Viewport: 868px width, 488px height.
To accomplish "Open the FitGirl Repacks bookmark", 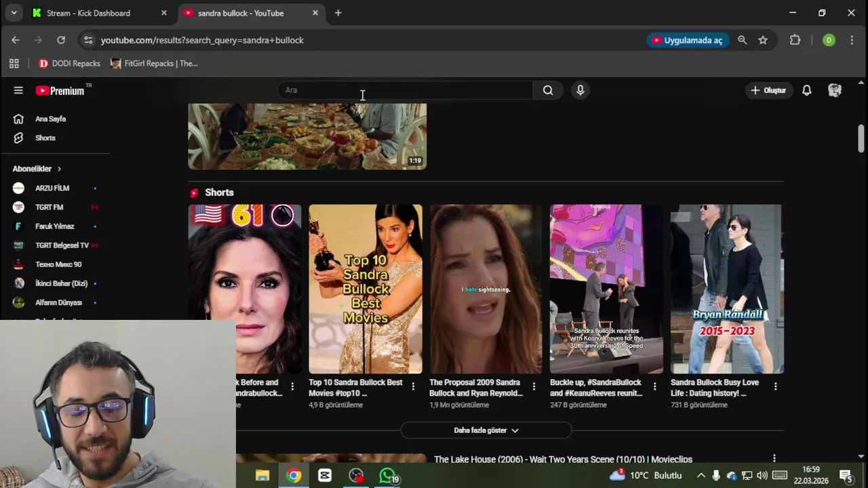I will (154, 64).
